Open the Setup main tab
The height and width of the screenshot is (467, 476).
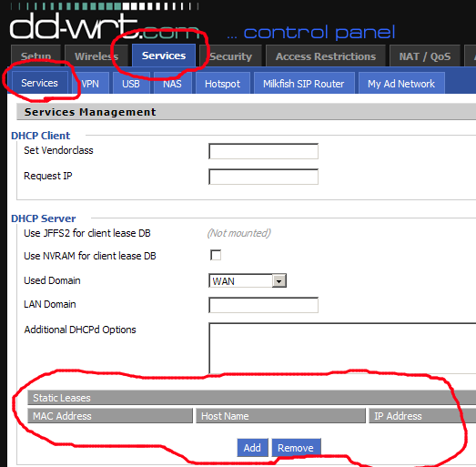tap(35, 56)
